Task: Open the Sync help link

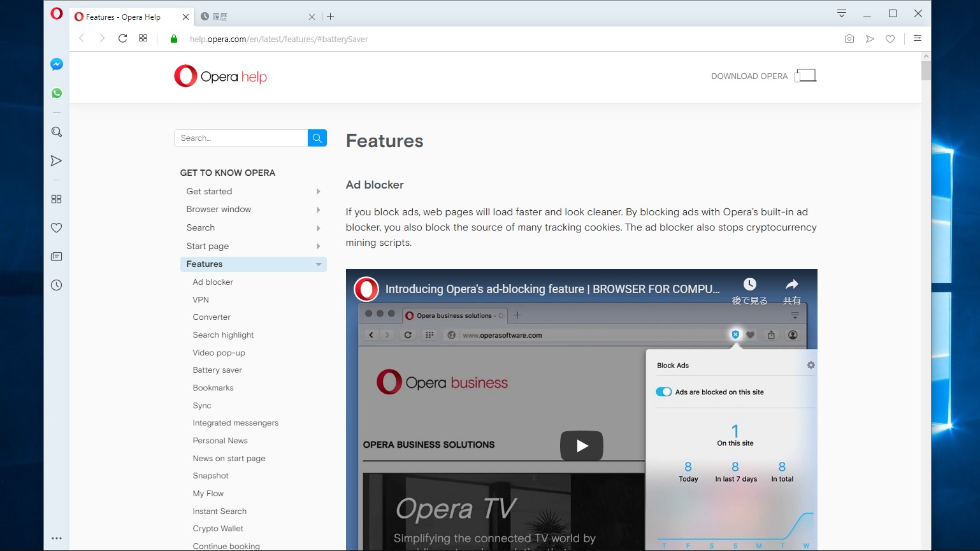Action: click(202, 406)
